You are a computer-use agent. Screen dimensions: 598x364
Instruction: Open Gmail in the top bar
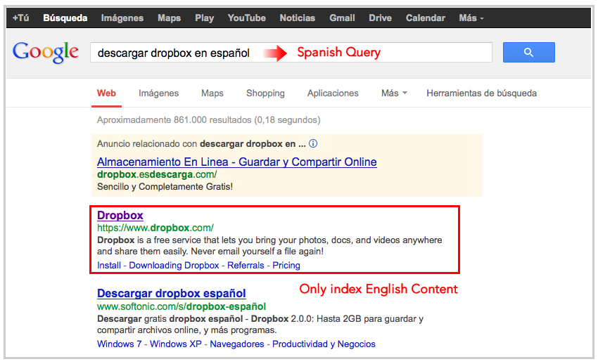click(342, 18)
